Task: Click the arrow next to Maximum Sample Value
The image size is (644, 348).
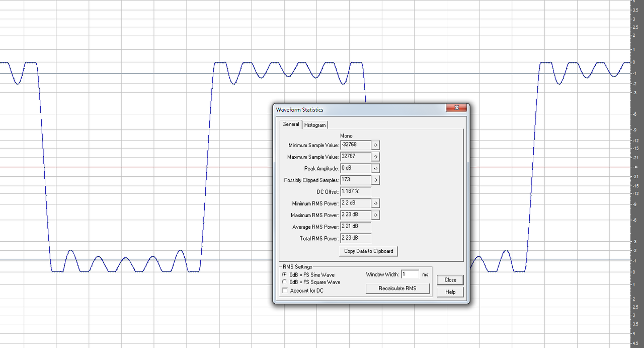Action: coord(375,157)
